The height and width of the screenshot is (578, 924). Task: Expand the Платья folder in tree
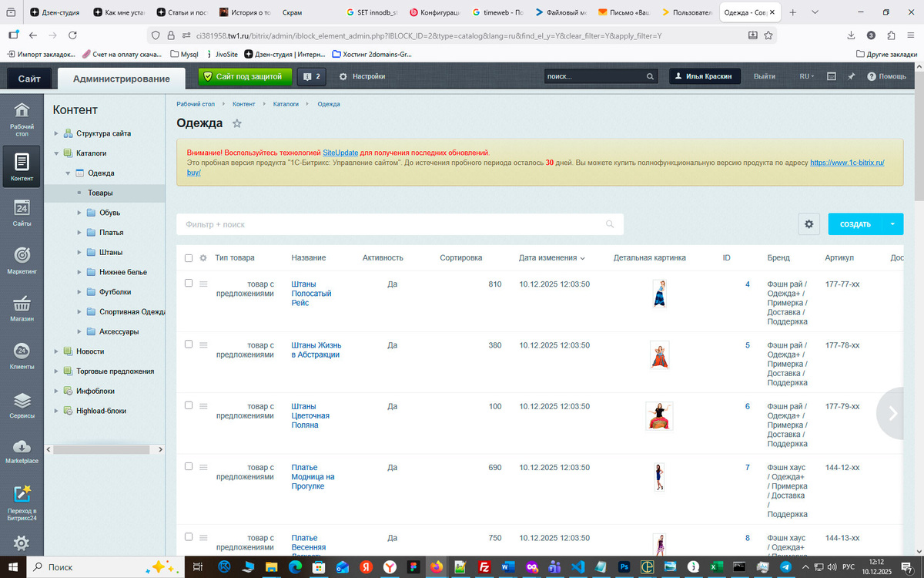(x=80, y=233)
